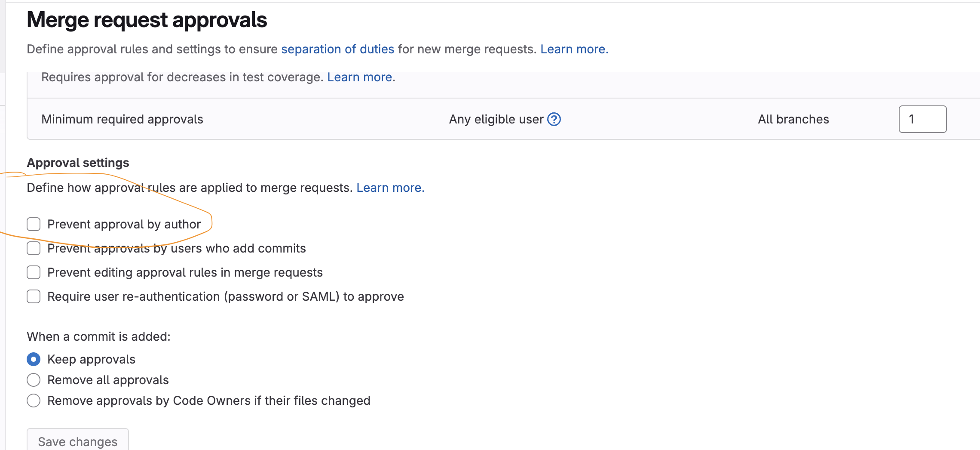
Task: Select Remove approvals by Code Owners option
Action: tap(34, 401)
